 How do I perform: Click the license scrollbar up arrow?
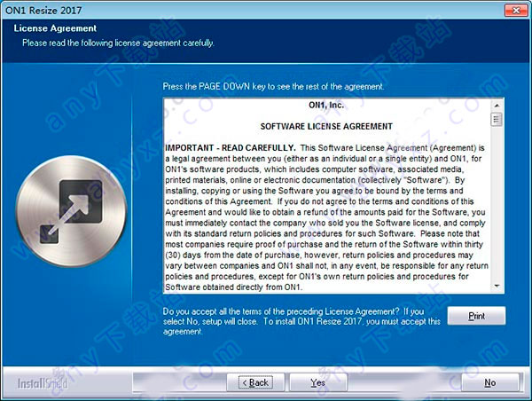[497, 106]
